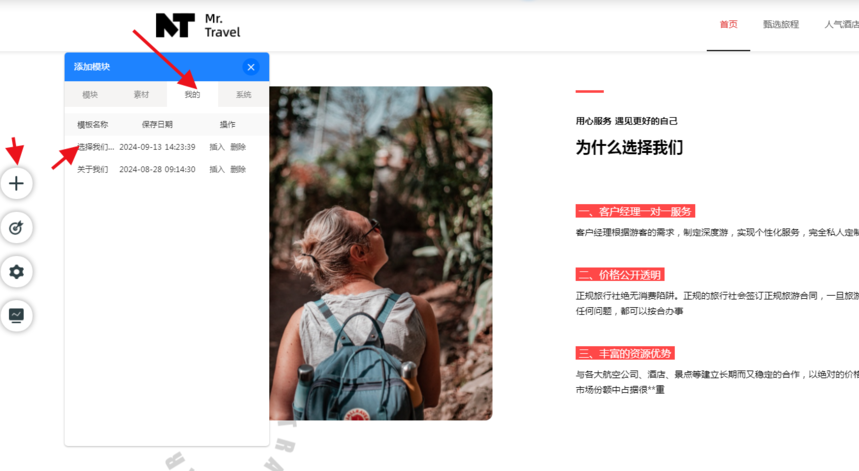The image size is (859, 471).
Task: Click the date 2024-08-28 09:14:30
Action: (157, 169)
